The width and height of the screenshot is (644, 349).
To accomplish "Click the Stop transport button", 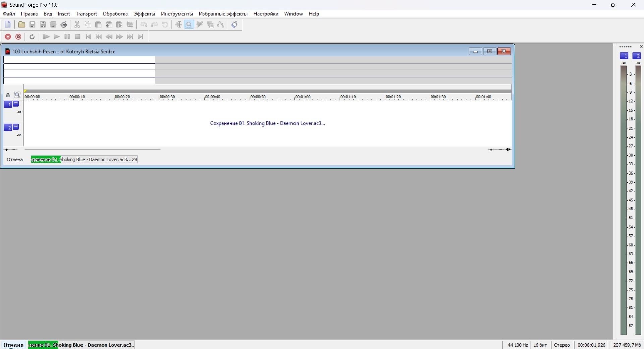I will point(78,37).
